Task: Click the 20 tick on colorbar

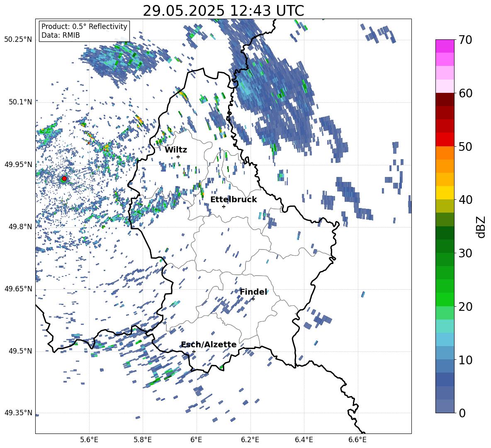Action: click(465, 307)
